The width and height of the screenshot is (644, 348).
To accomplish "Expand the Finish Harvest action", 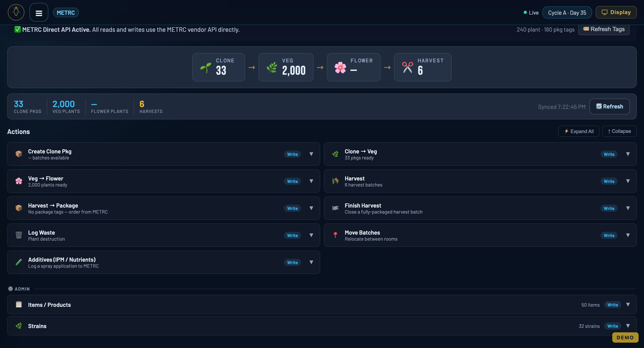I will click(628, 208).
